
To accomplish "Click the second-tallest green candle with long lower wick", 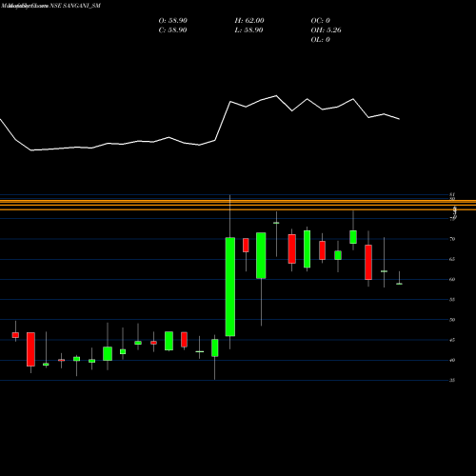I will [261, 255].
